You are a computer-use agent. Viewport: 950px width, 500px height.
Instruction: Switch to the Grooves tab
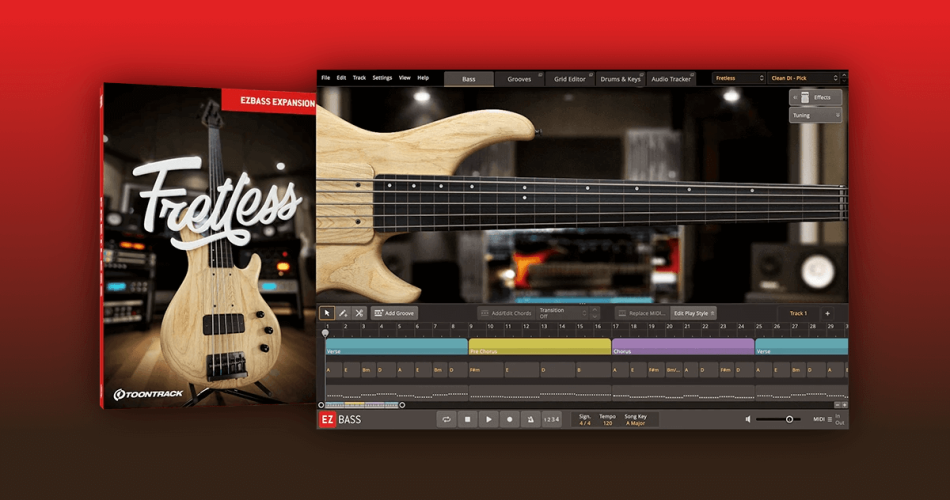click(519, 79)
